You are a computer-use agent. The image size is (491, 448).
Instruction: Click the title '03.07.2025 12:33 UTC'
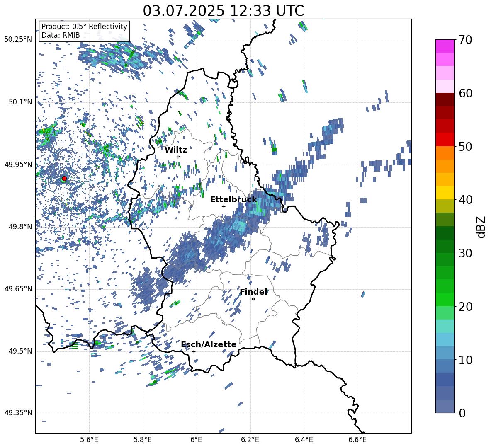point(223,11)
